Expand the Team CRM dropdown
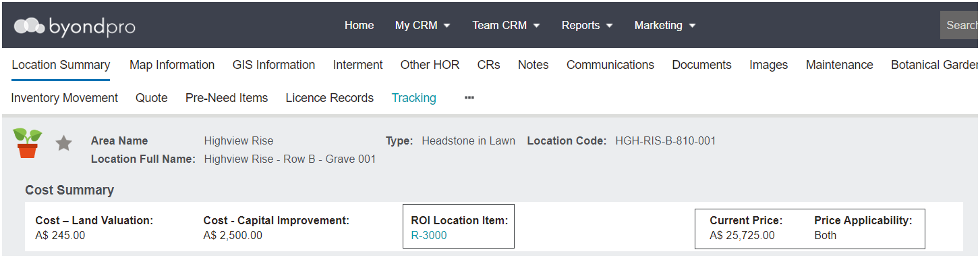980x258 pixels. point(506,25)
